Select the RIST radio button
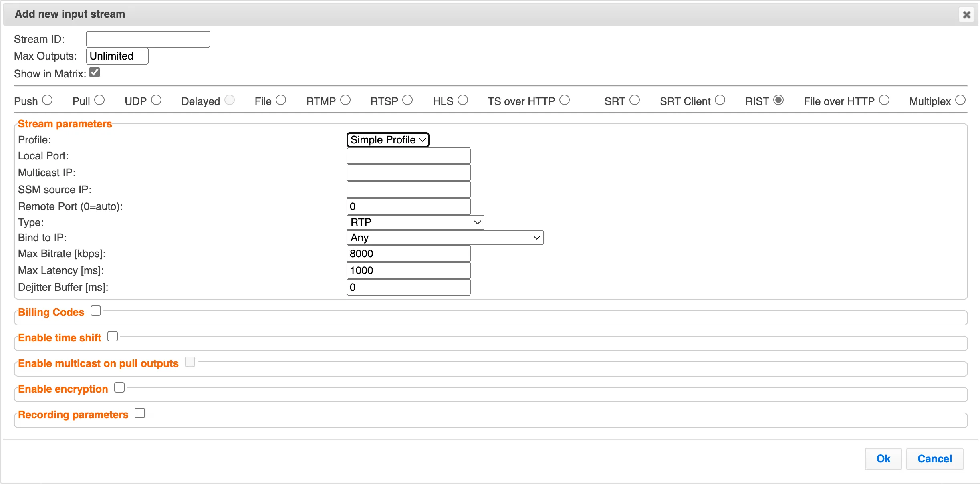Screen dimensions: 980x484 [778, 100]
